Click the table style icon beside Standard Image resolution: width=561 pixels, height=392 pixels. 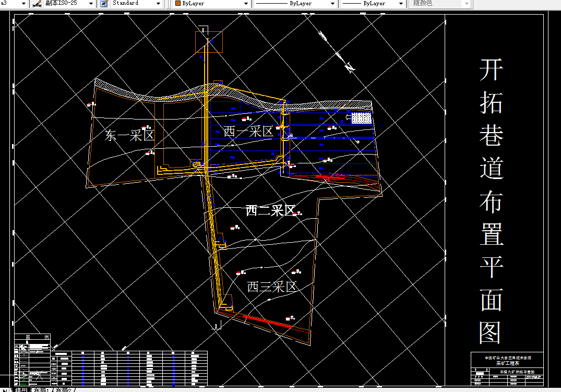[104, 4]
